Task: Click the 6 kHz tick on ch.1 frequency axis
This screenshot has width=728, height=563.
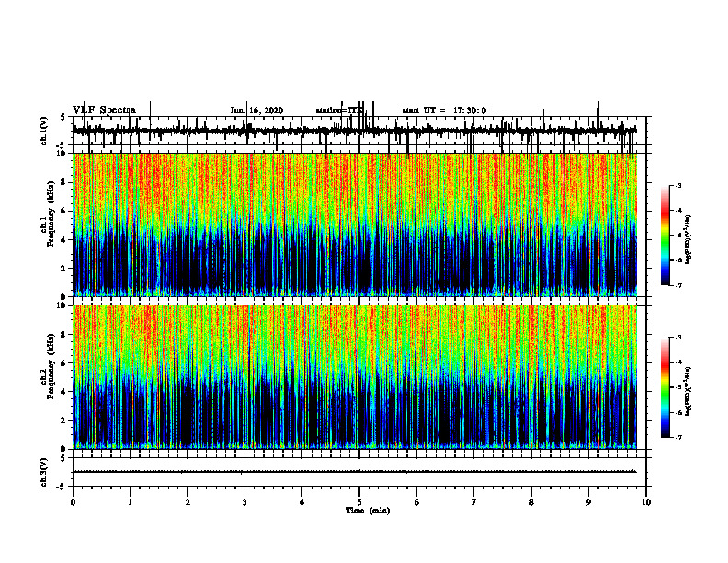Action: point(64,211)
